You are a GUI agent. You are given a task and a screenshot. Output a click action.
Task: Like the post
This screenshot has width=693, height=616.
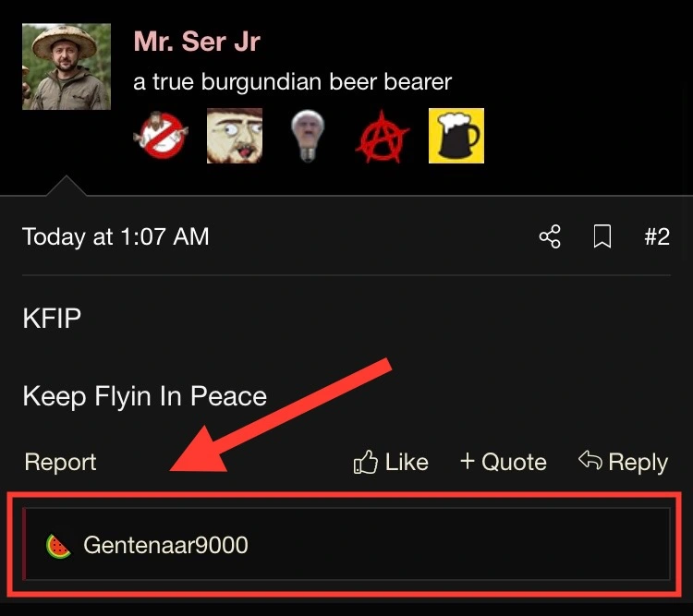[x=391, y=462]
